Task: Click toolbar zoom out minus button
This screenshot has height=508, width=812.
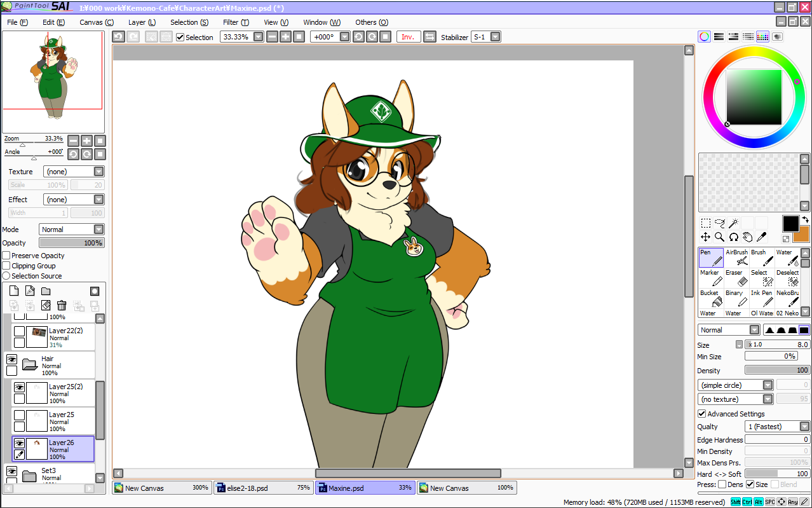Action: coord(272,37)
